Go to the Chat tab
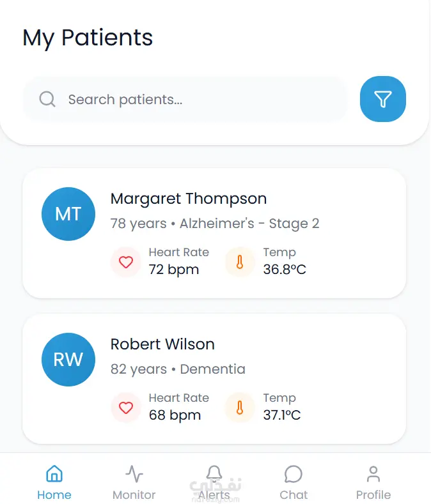The image size is (431, 504). 294,482
